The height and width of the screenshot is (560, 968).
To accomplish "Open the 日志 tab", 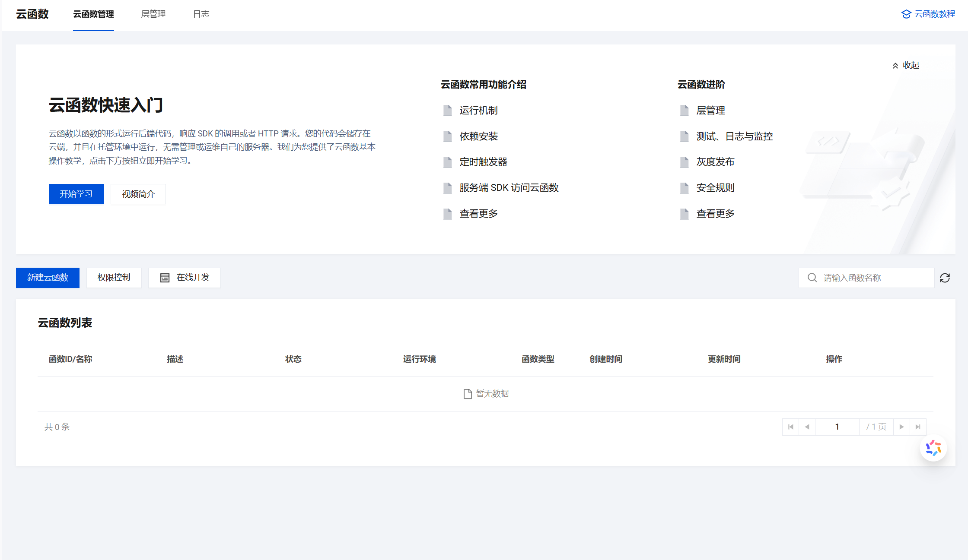I will click(x=201, y=14).
